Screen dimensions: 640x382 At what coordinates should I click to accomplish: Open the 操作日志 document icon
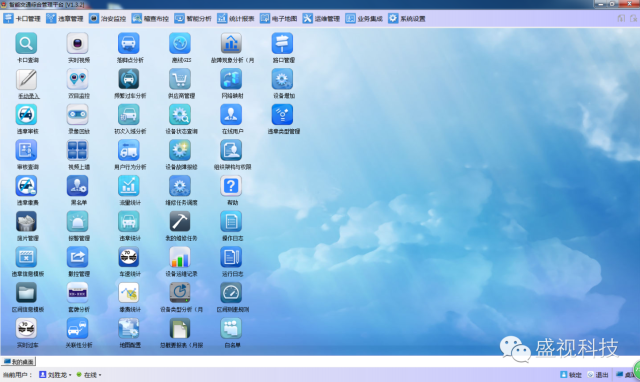point(231,222)
